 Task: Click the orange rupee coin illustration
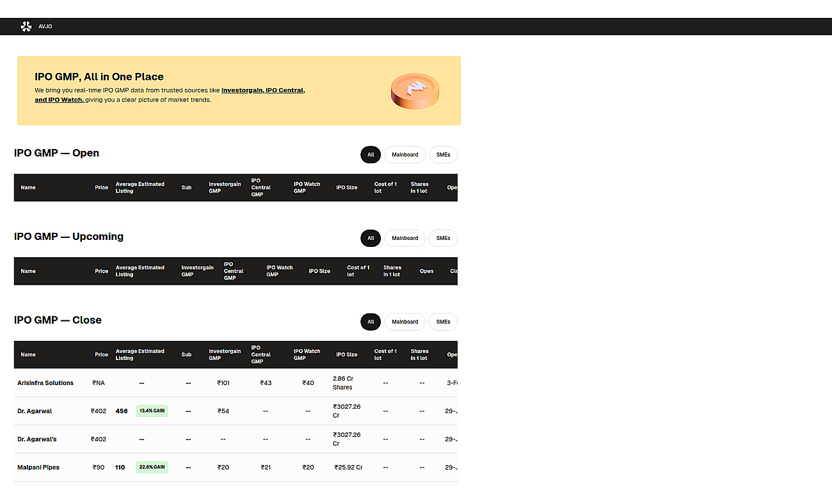pyautogui.click(x=415, y=91)
